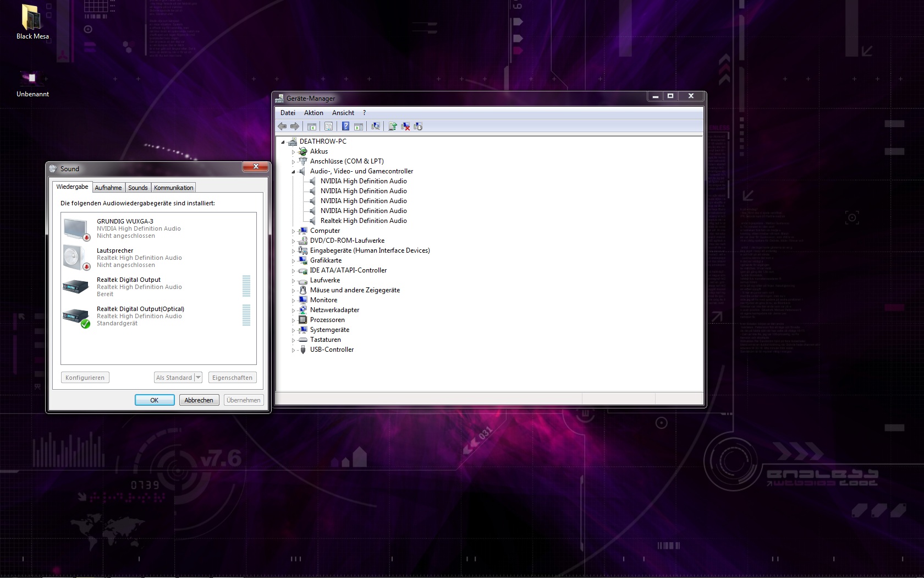
Task: Toggle the action pane toolbar icon
Action: (359, 127)
